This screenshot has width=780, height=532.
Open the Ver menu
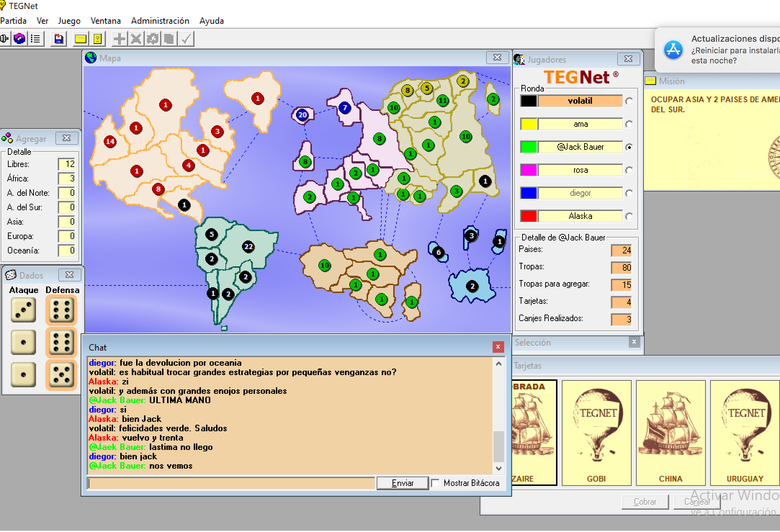(x=42, y=21)
